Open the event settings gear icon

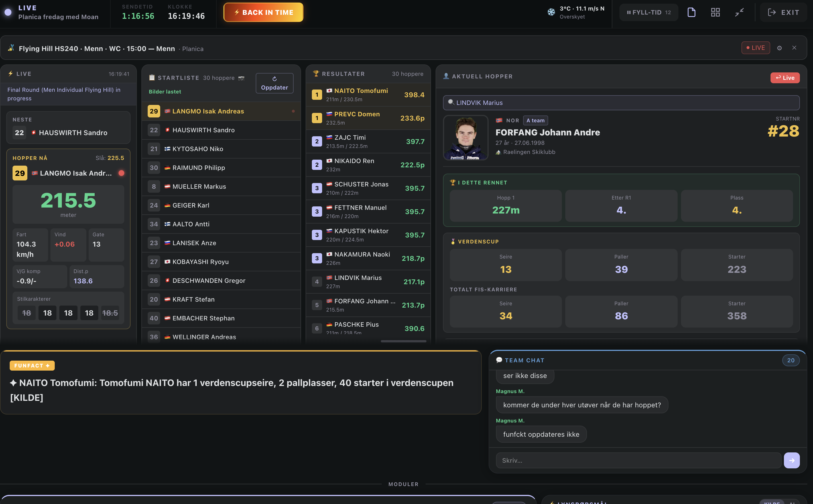(x=779, y=48)
